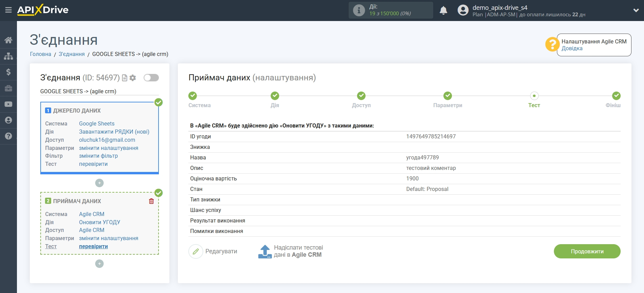
Task: Open the hamburger menu
Action: (x=8, y=10)
